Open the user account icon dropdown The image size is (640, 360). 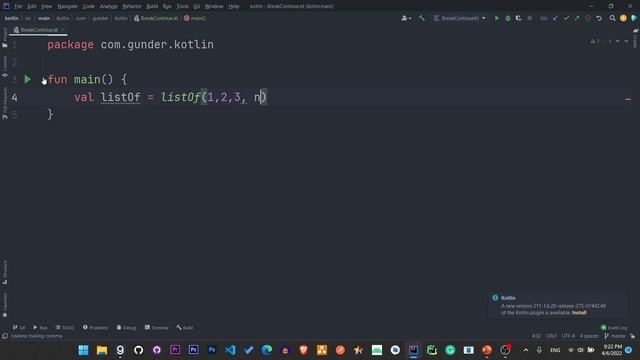406,18
